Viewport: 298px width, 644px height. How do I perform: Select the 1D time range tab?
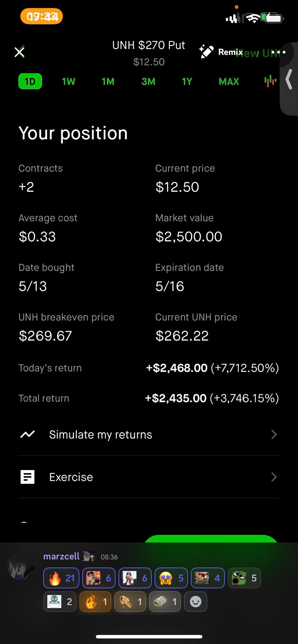point(30,81)
